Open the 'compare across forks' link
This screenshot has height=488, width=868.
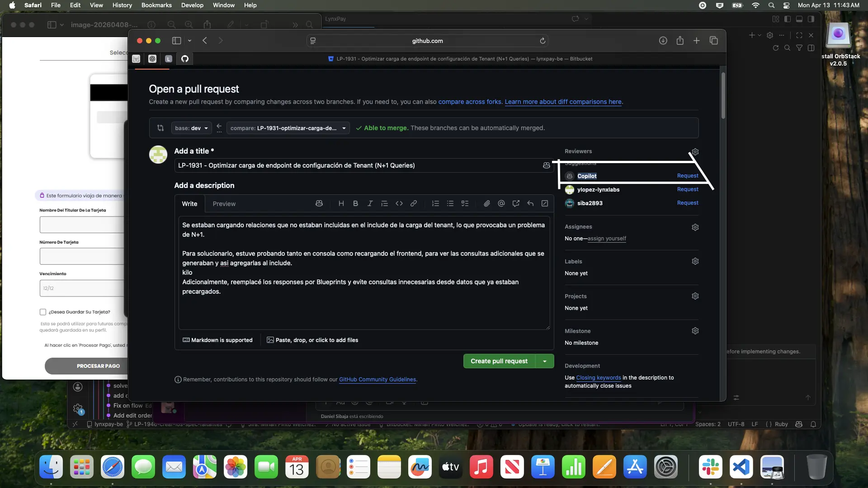tap(470, 102)
